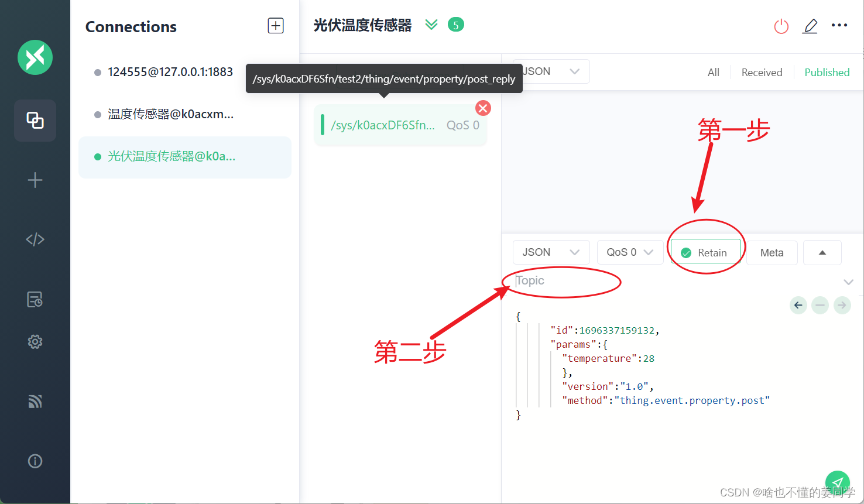
Task: Open the Scripts panel from the sidebar
Action: [35, 239]
